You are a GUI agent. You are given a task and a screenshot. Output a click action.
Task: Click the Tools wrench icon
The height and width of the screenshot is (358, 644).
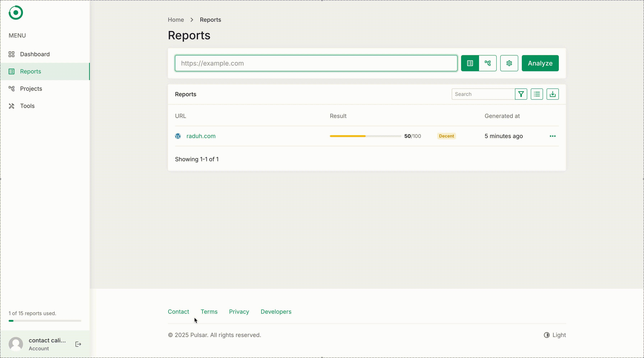click(11, 106)
